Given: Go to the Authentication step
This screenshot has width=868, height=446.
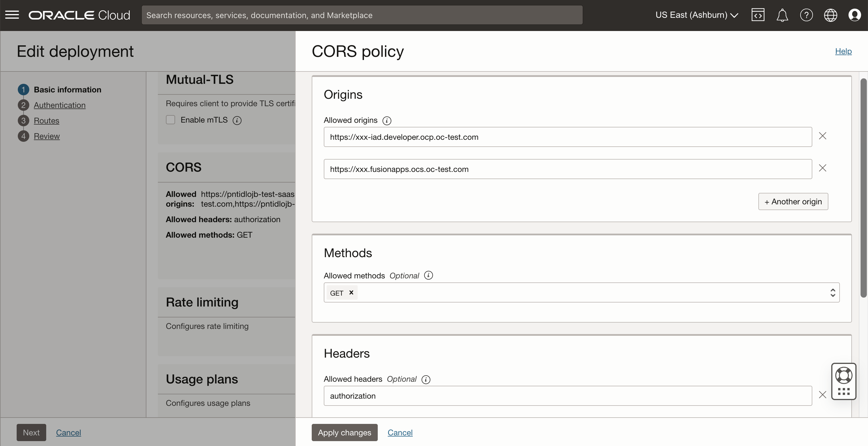Looking at the screenshot, I should [60, 105].
